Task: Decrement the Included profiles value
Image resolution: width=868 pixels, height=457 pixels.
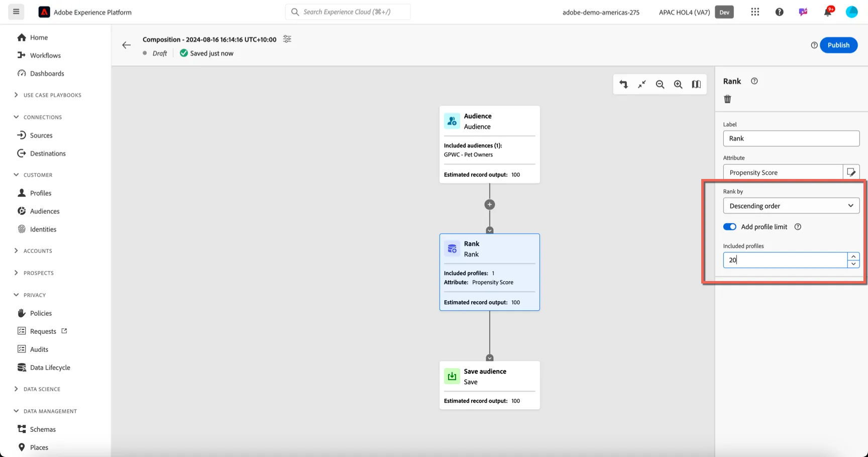Action: click(x=853, y=264)
